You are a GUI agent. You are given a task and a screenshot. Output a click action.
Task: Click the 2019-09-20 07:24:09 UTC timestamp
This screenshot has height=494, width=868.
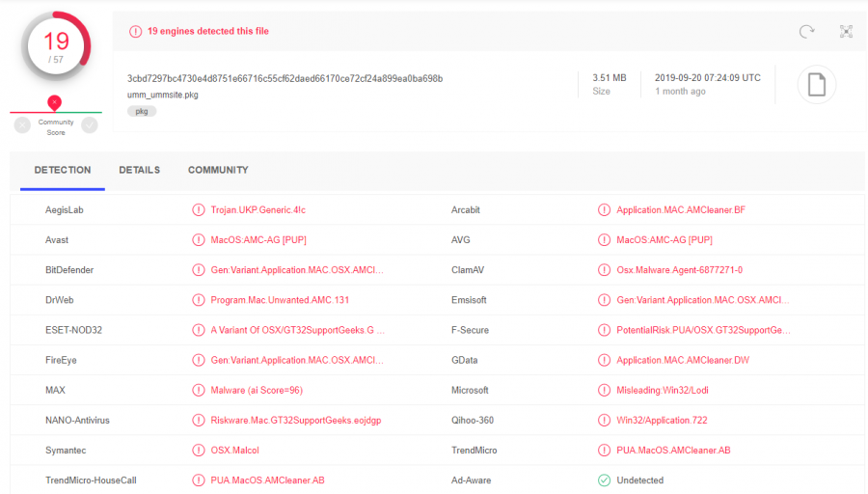click(708, 78)
